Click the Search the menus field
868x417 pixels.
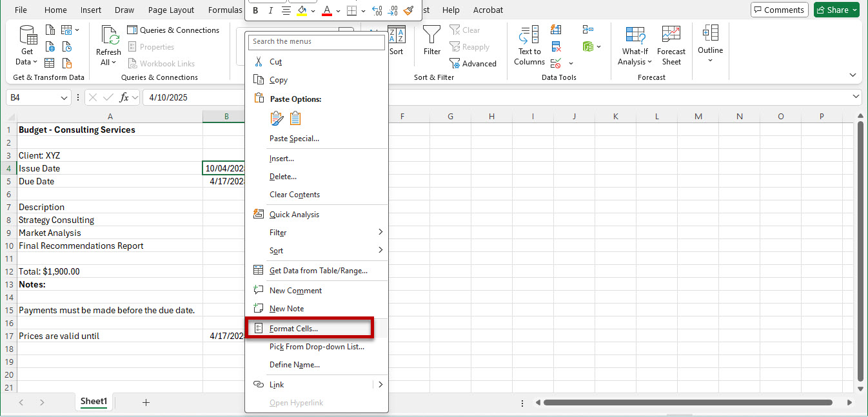[317, 42]
